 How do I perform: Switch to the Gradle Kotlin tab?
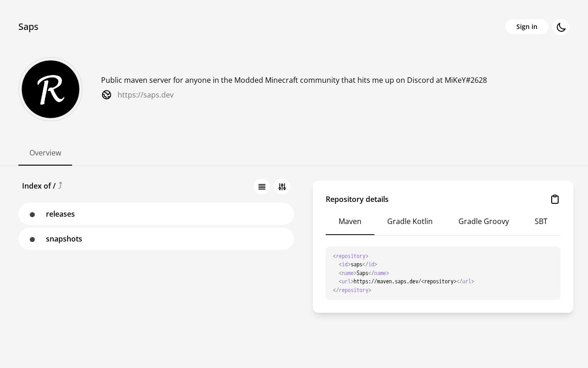(410, 221)
